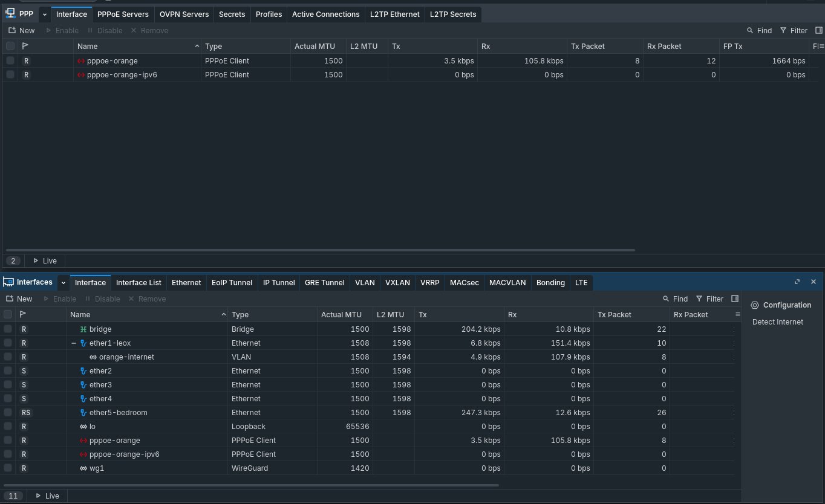
Task: Click Configuration gear icon
Action: click(755, 305)
